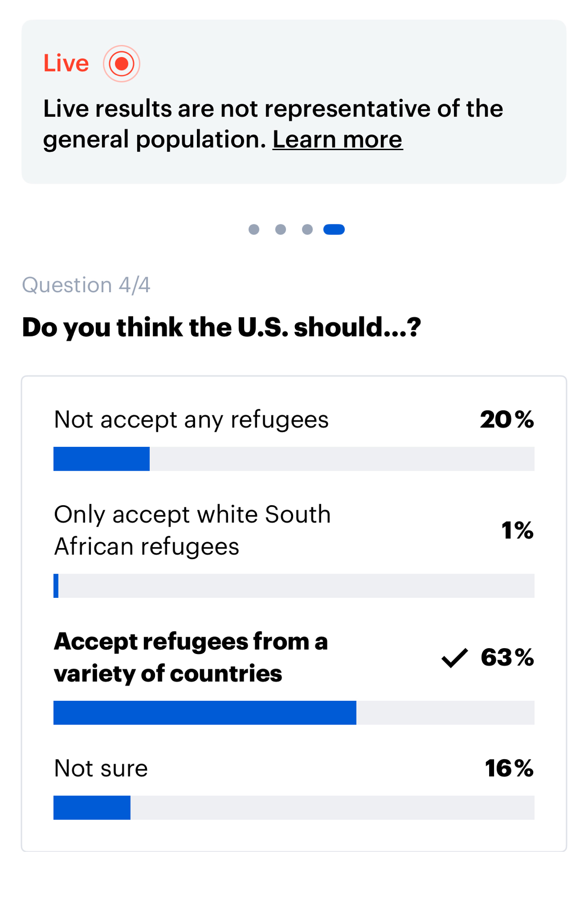Click the red "Live" label text
Image resolution: width=588 pixels, height=899 pixels.
[x=66, y=63]
